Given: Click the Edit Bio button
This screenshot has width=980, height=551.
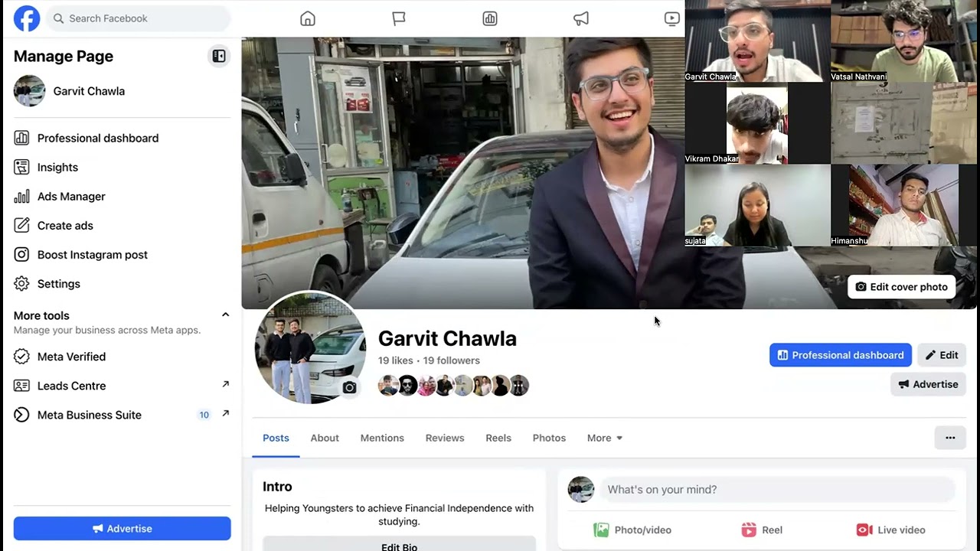Looking at the screenshot, I should 400,544.
